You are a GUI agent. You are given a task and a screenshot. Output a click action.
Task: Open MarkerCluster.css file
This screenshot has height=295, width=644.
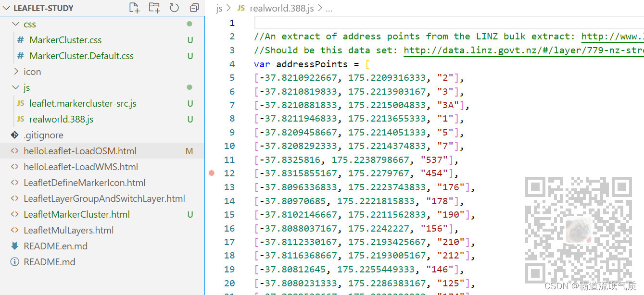point(65,40)
